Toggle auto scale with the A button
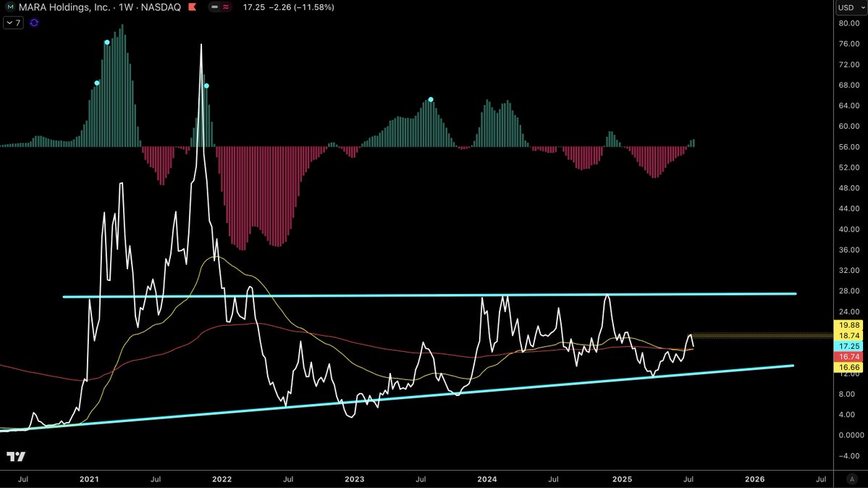Image resolution: width=868 pixels, height=488 pixels. [851, 479]
